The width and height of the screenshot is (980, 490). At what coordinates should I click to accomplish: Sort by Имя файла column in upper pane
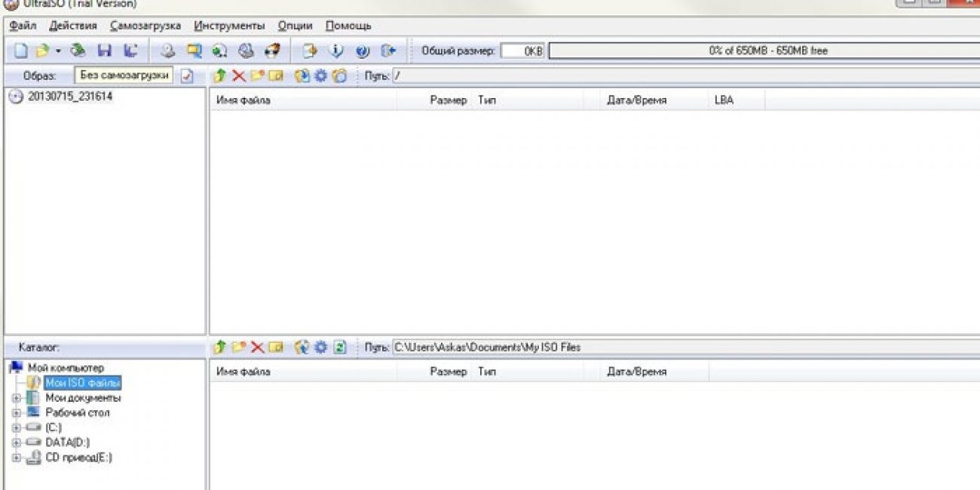[x=302, y=100]
